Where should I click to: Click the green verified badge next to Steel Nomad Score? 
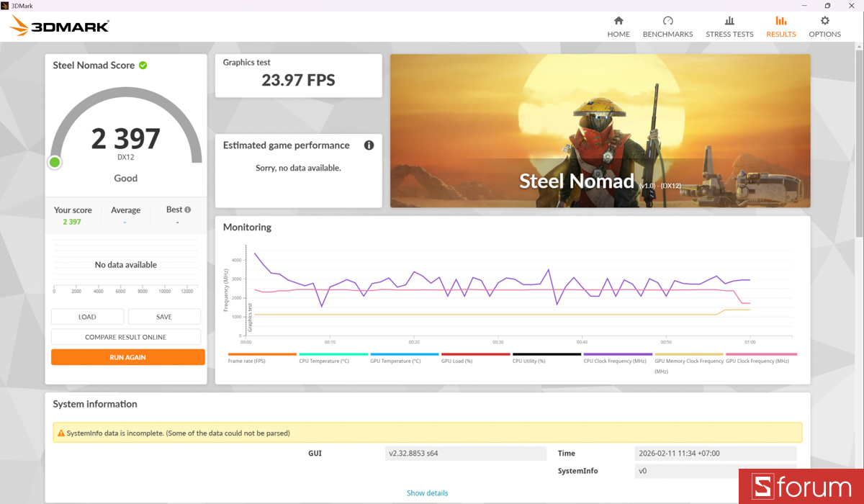tap(143, 65)
